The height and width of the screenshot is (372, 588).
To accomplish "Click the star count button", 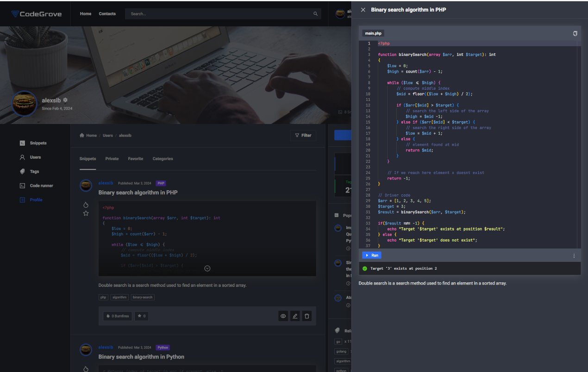I will [142, 316].
